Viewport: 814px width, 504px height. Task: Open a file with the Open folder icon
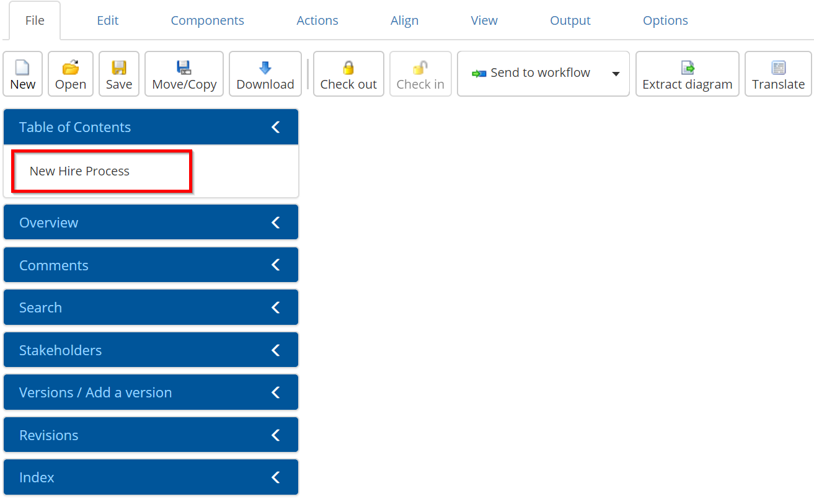[71, 68]
